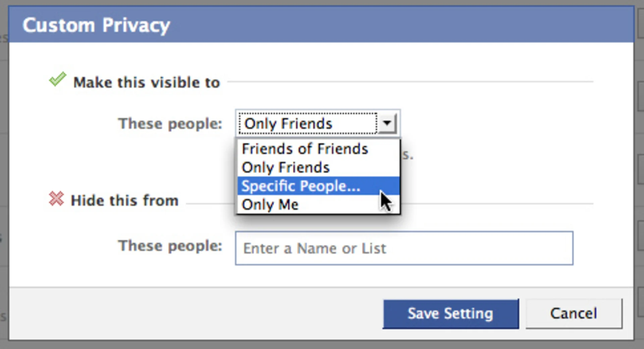Choose Friends of Friends from the list

(x=305, y=149)
